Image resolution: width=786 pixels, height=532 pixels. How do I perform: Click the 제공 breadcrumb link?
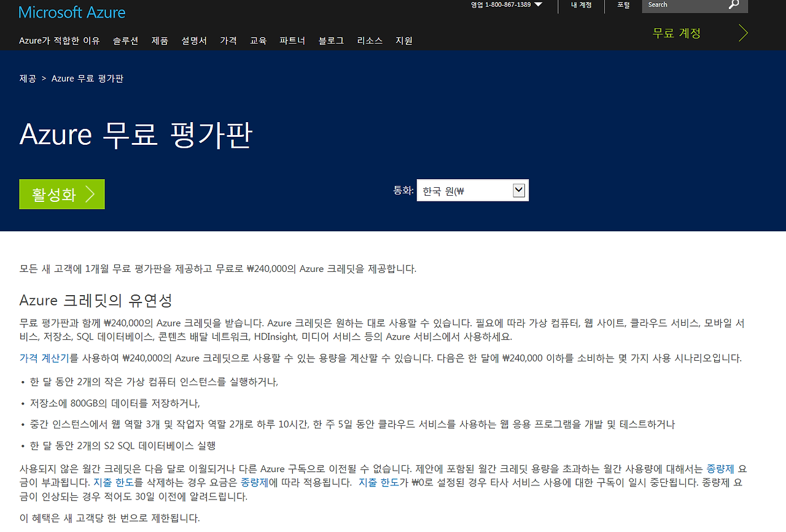coord(28,79)
